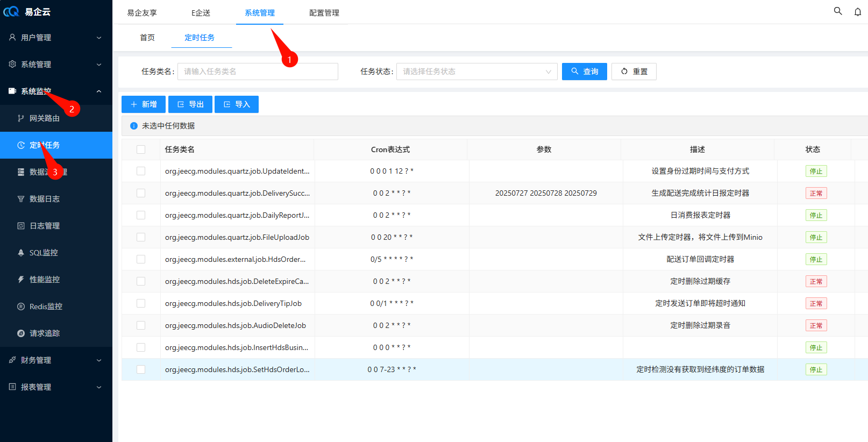Viewport: 868px width, 442px height.
Task: Expand the 财务管理 sidebar chevron
Action: tap(99, 360)
